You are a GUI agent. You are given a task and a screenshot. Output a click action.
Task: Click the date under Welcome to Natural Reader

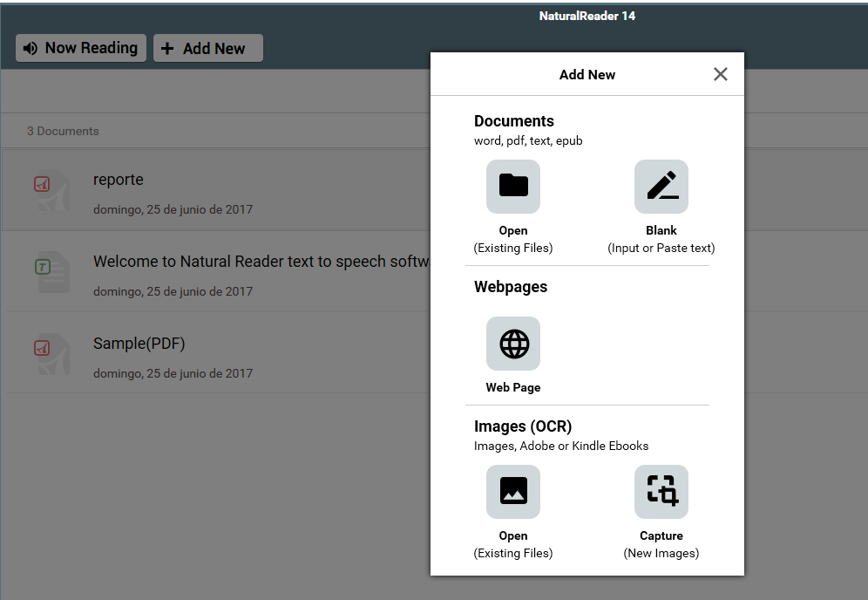click(x=173, y=291)
